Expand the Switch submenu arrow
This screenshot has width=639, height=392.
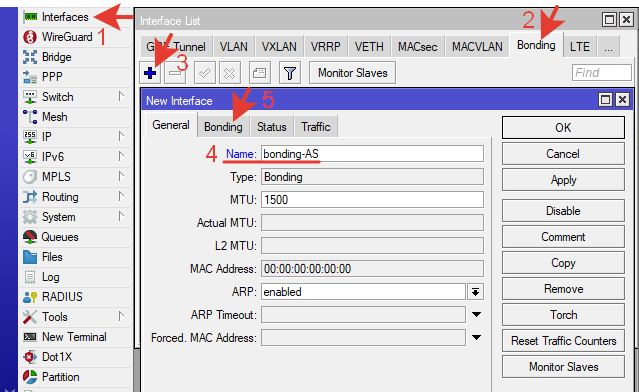click(x=121, y=96)
